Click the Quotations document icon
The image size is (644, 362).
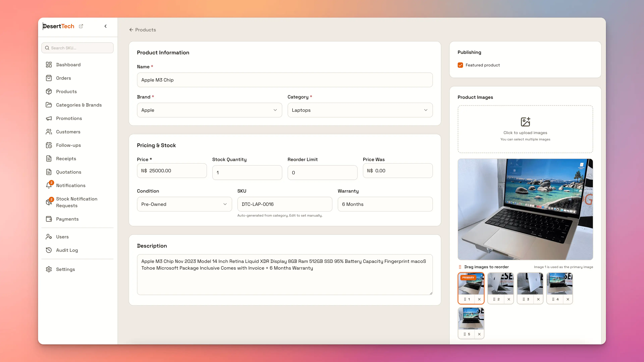pyautogui.click(x=49, y=172)
